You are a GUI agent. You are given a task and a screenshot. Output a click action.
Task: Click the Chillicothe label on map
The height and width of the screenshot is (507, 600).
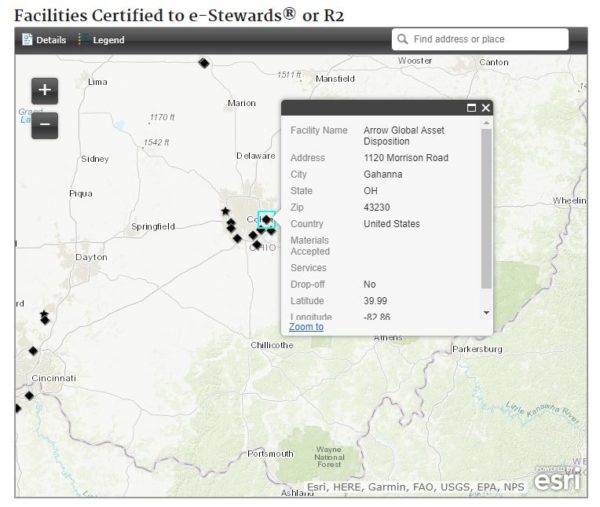tap(272, 345)
